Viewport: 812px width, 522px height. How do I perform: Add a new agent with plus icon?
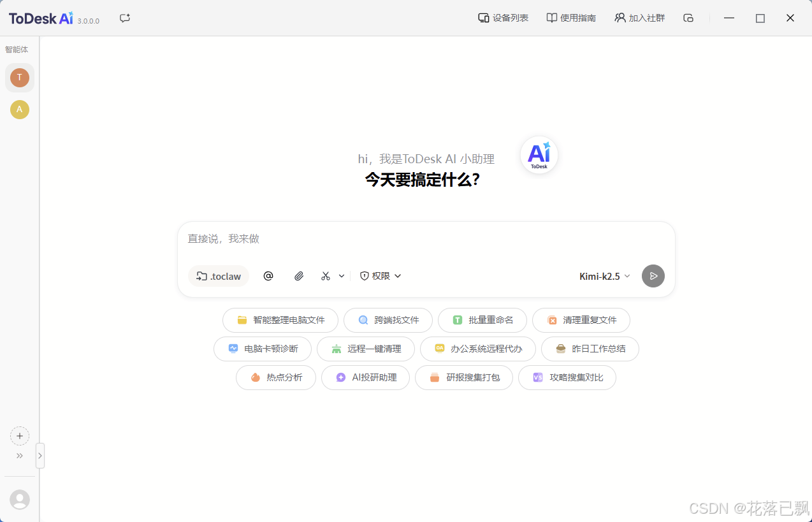click(x=20, y=436)
